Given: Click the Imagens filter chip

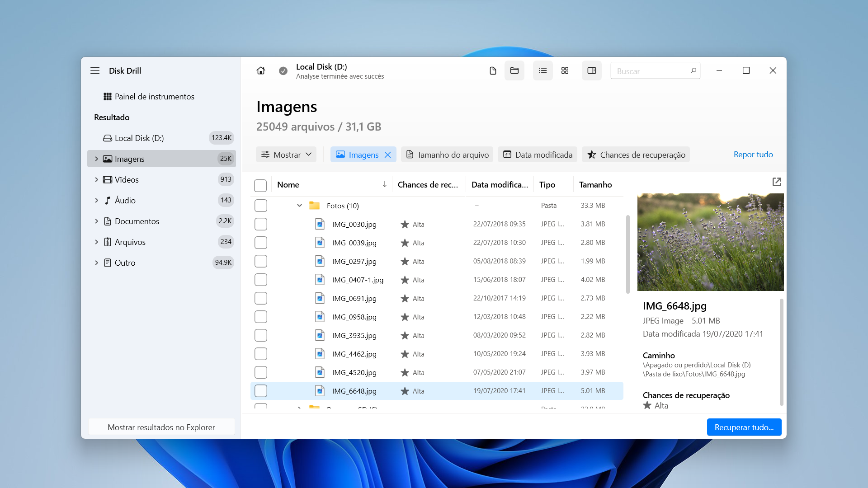Looking at the screenshot, I should [x=363, y=155].
